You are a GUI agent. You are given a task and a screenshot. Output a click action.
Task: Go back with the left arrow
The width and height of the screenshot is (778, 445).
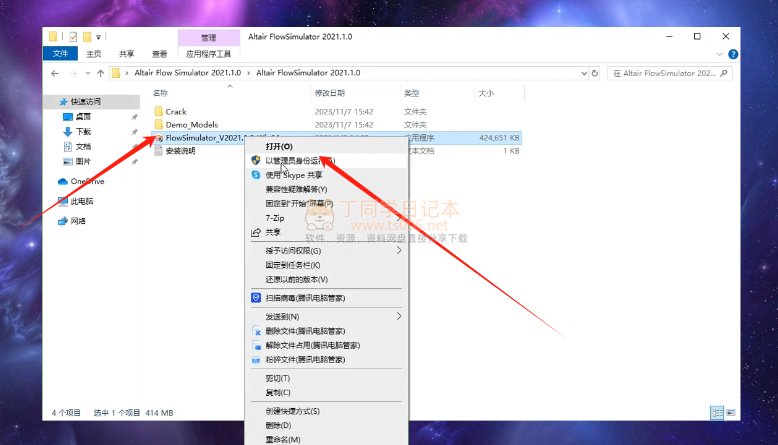pyautogui.click(x=55, y=73)
